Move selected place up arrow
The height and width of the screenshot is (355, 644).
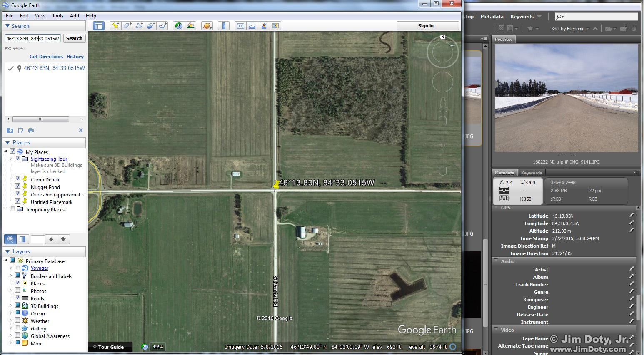pyautogui.click(x=51, y=239)
